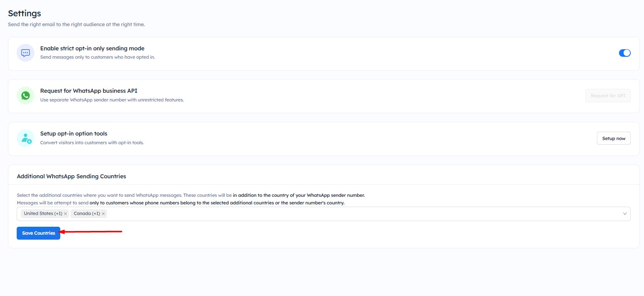644x296 pixels.
Task: Remove the Canada (+1) country tag
Action: pyautogui.click(x=103, y=214)
